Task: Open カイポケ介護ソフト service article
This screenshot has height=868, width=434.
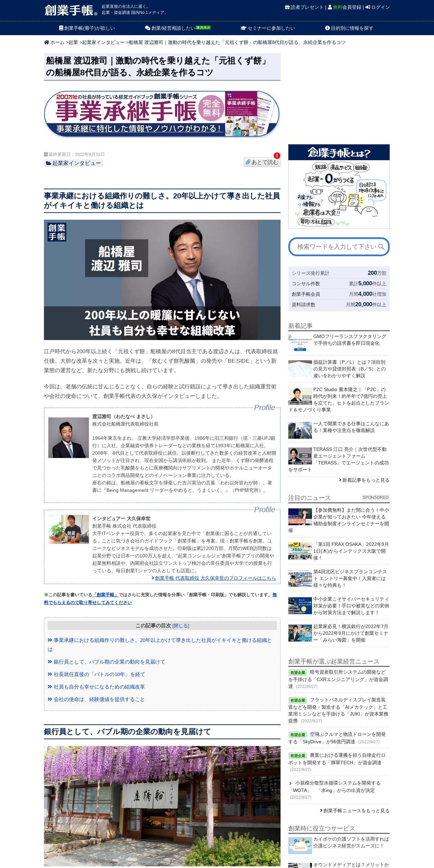Action: 351,842
